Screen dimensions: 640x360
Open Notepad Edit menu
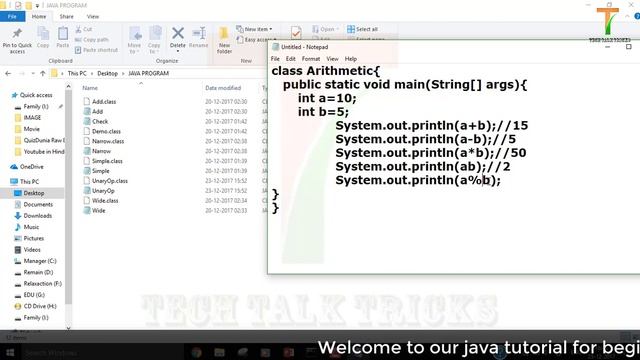pyautogui.click(x=291, y=59)
